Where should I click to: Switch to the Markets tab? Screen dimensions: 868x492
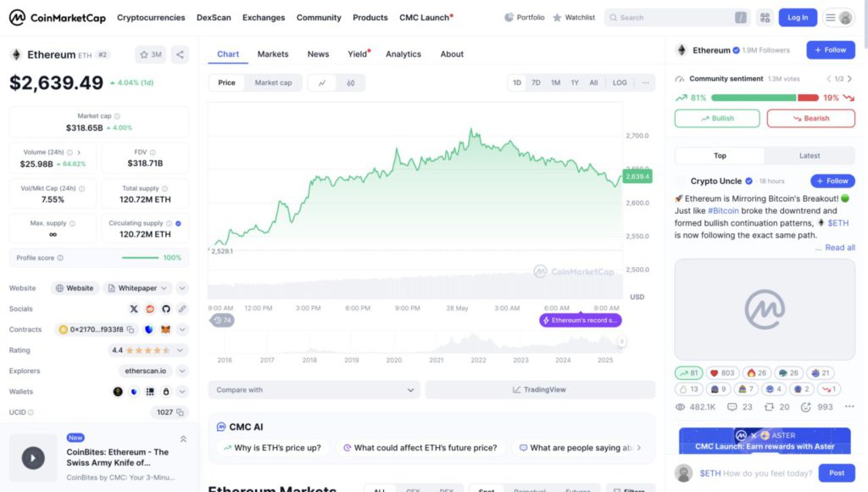[273, 54]
